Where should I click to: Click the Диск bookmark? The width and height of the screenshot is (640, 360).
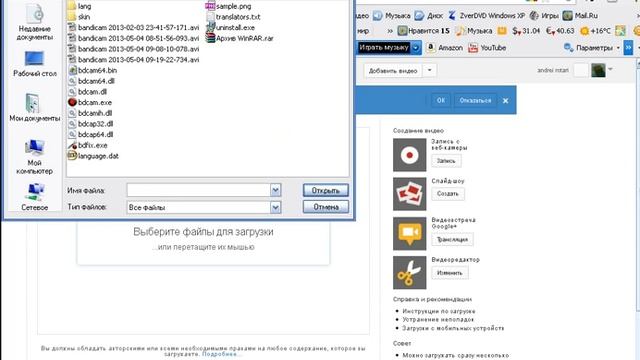(429, 16)
